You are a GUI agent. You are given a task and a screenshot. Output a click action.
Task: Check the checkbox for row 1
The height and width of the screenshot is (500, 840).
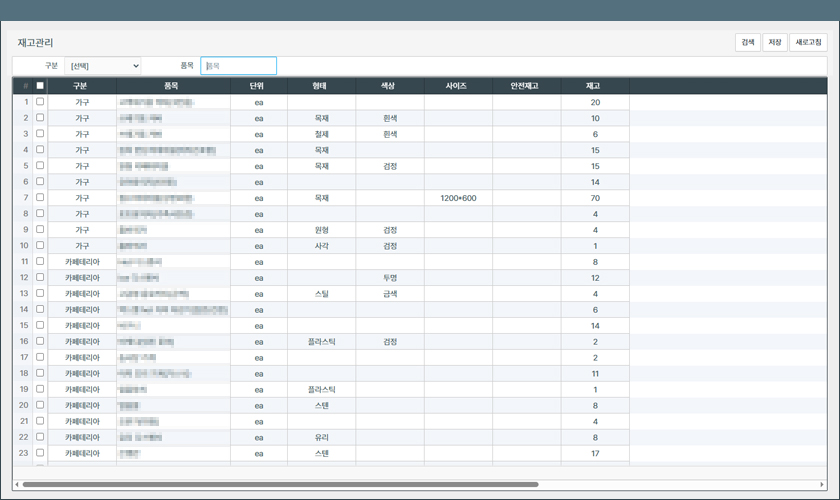(40, 102)
